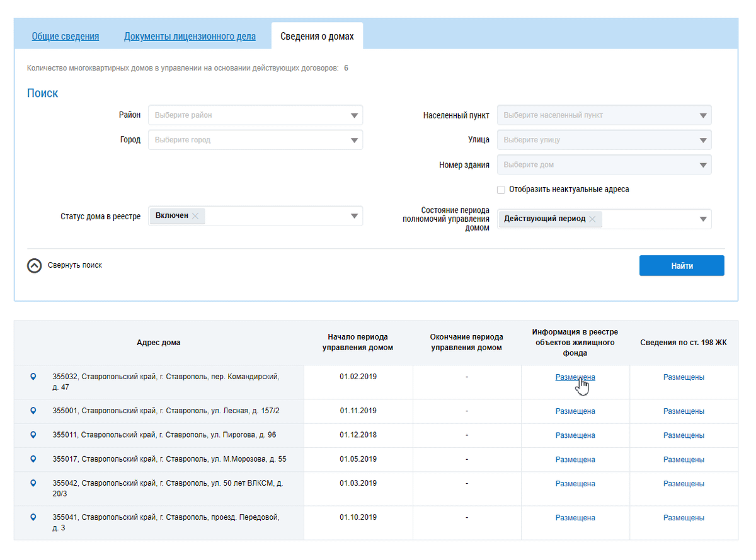Open Размещены link for ул. Пирогова row
Viewport: 756px width, 560px height.
coord(684,435)
